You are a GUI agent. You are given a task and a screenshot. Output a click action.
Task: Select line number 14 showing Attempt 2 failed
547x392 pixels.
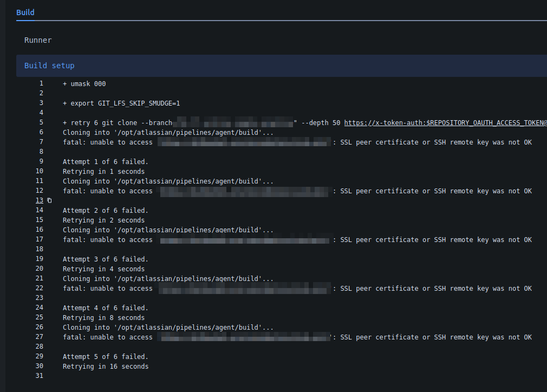coord(40,210)
